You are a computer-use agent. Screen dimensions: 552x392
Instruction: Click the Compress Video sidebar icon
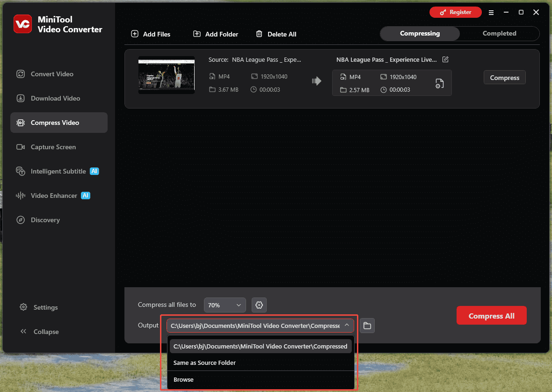coord(21,123)
